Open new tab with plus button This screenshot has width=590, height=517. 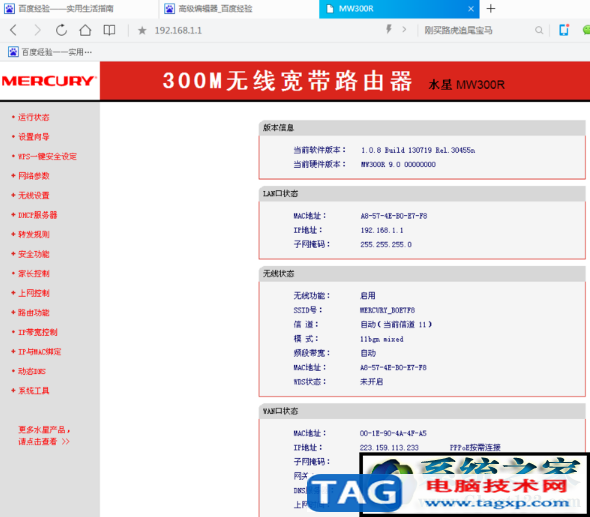point(491,8)
